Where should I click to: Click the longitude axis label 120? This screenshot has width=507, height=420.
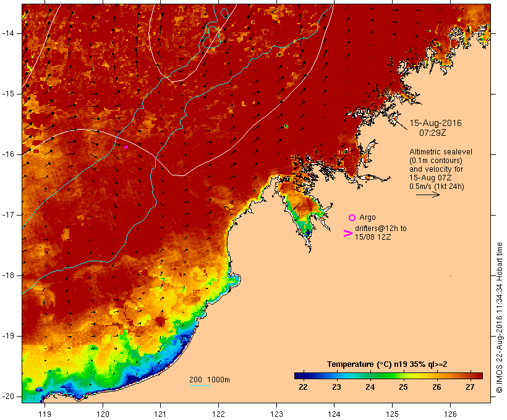coord(103,414)
